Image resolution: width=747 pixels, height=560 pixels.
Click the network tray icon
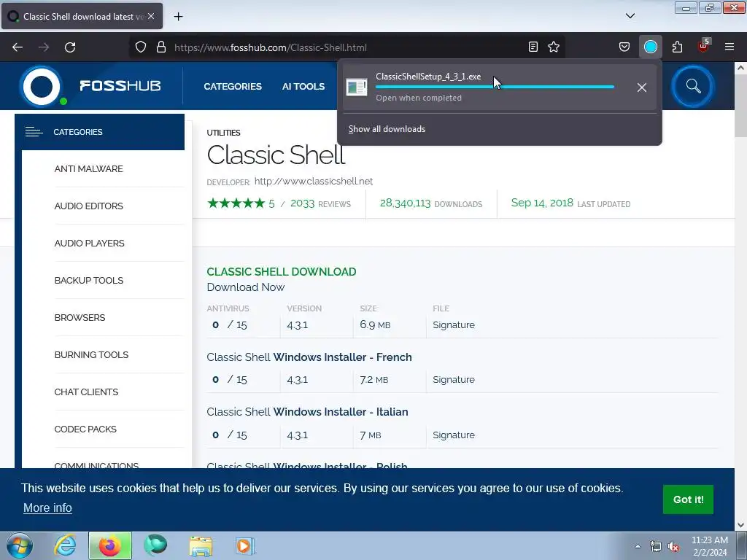[656, 546]
